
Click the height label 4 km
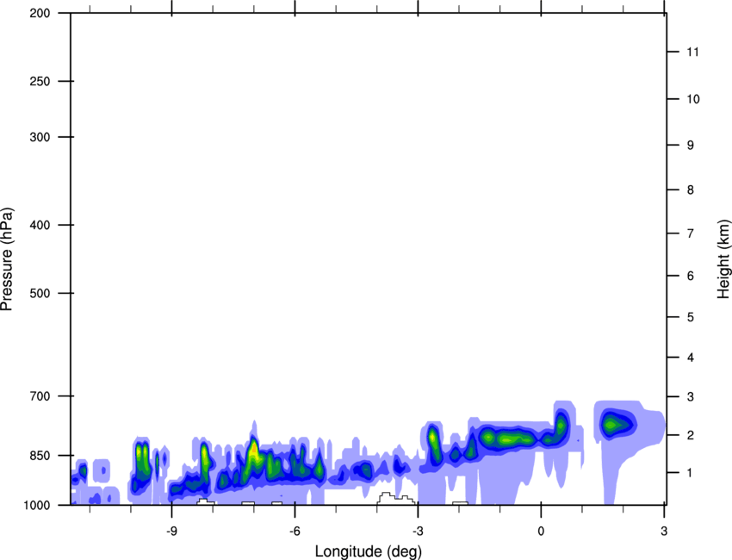(691, 358)
